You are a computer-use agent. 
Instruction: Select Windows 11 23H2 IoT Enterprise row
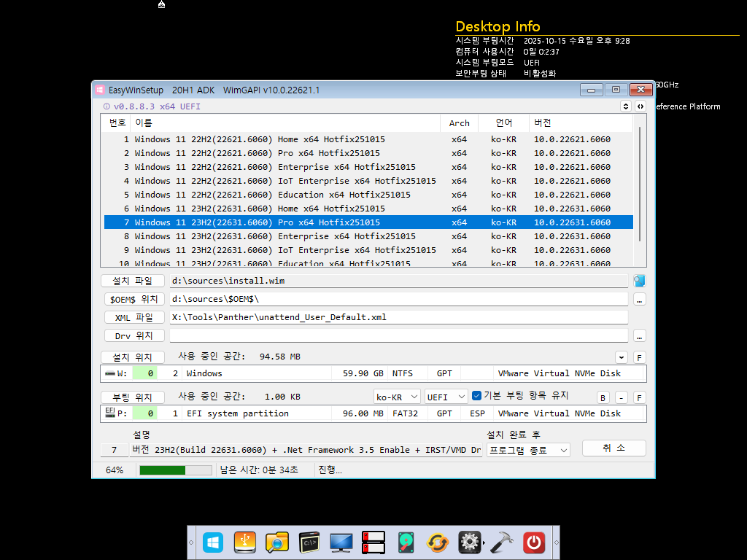pyautogui.click(x=368, y=250)
